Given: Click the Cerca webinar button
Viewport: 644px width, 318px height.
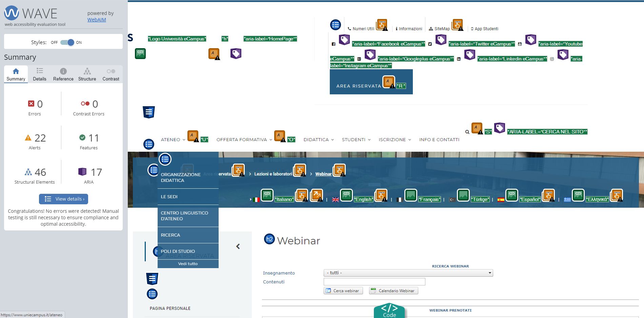Looking at the screenshot, I should (343, 291).
